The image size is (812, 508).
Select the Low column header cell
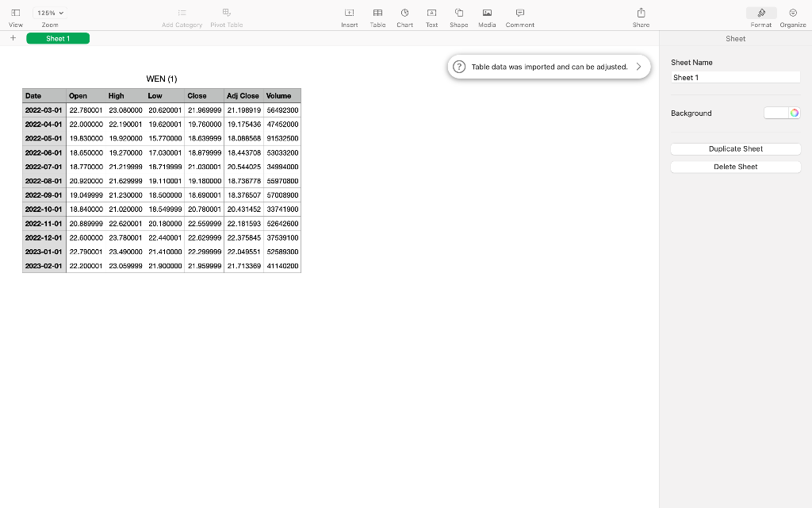pos(165,96)
